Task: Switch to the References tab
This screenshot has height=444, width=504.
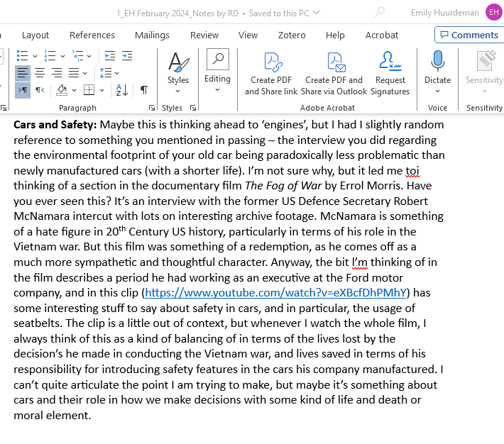Action: click(92, 35)
